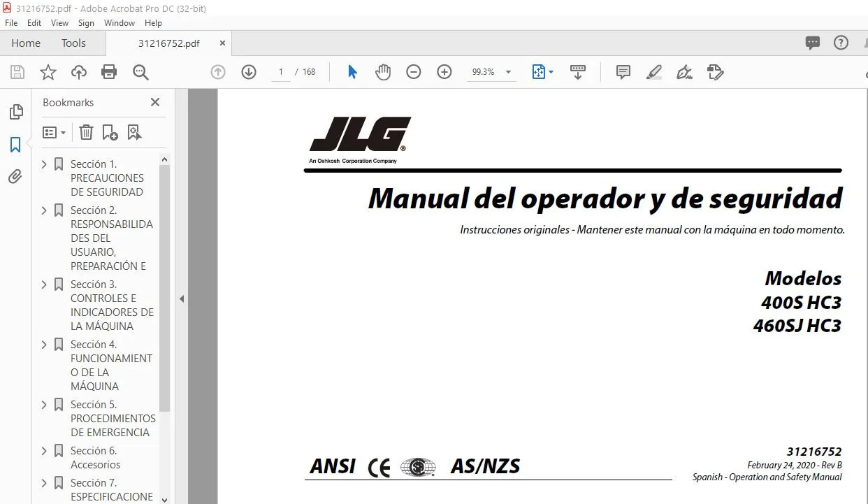Open bookmark Sección 4. FUNCIONAMIENTO DE LA MÁQUINA
Viewport: 868px width, 504px height.
[111, 366]
